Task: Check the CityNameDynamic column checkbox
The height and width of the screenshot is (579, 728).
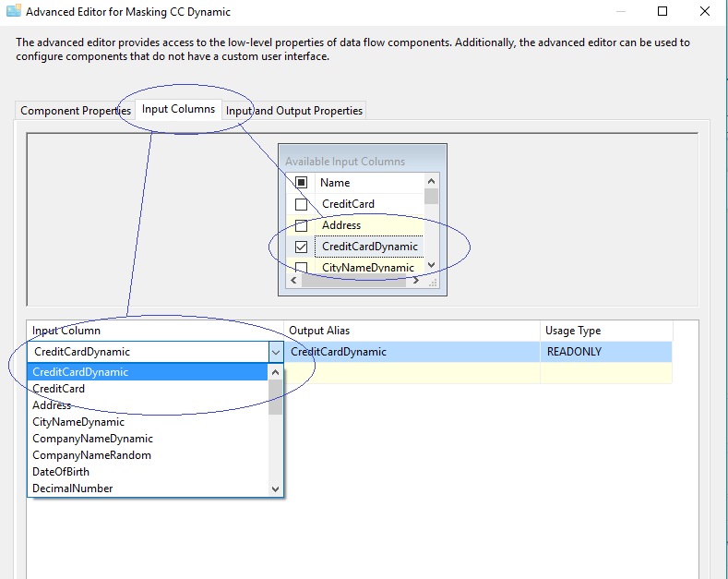Action: point(301,267)
